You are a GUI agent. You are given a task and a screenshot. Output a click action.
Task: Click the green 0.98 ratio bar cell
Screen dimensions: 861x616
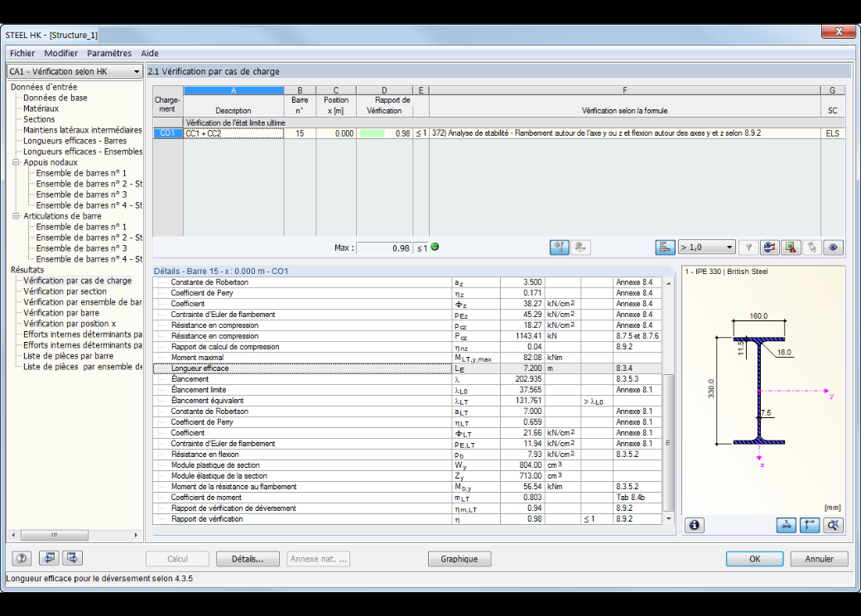[384, 133]
